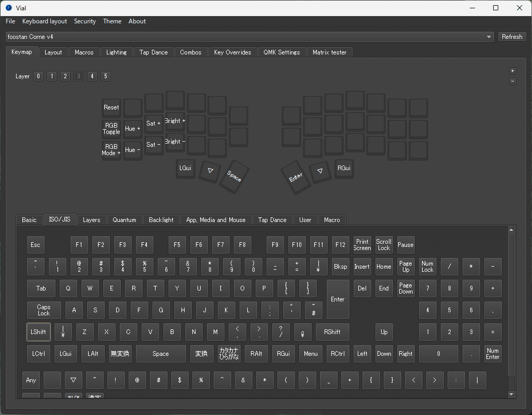The height and width of the screenshot is (415, 532).
Task: Select layer 5
Action: 105,76
